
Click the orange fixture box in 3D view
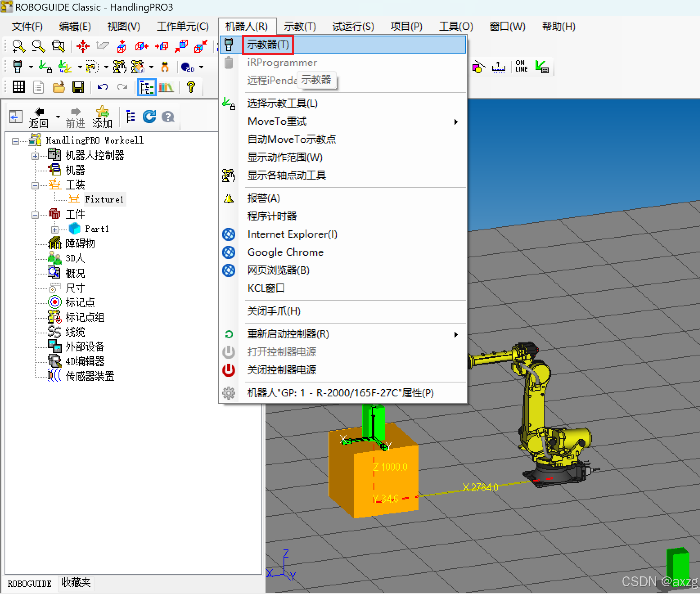373,470
